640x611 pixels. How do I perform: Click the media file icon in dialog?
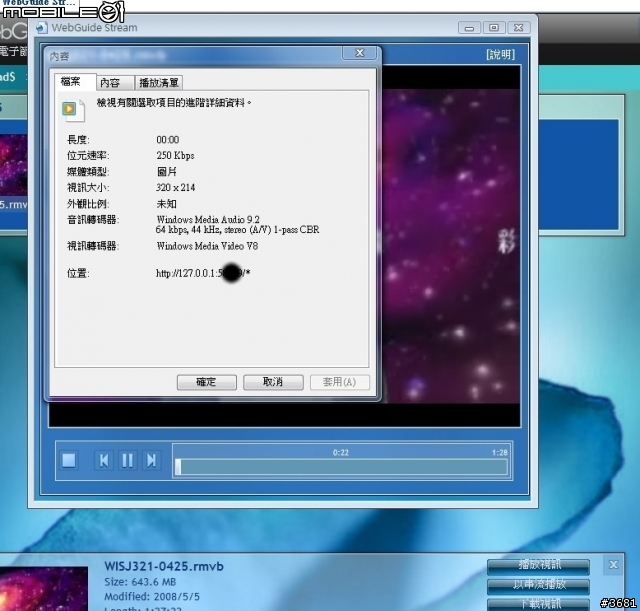point(73,110)
